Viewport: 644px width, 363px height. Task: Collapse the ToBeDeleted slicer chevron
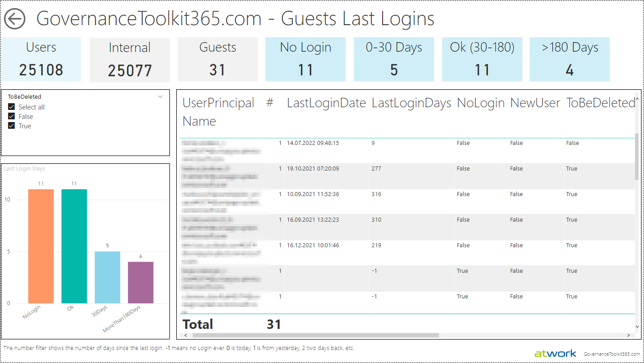[x=161, y=96]
